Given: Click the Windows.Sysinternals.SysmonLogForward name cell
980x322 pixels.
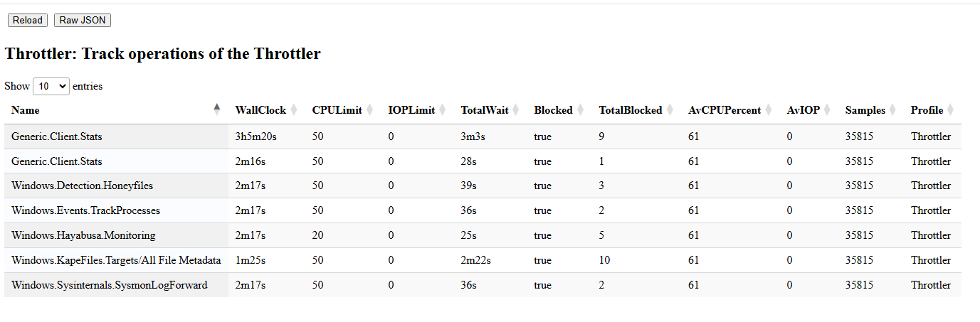Looking at the screenshot, I should point(110,285).
